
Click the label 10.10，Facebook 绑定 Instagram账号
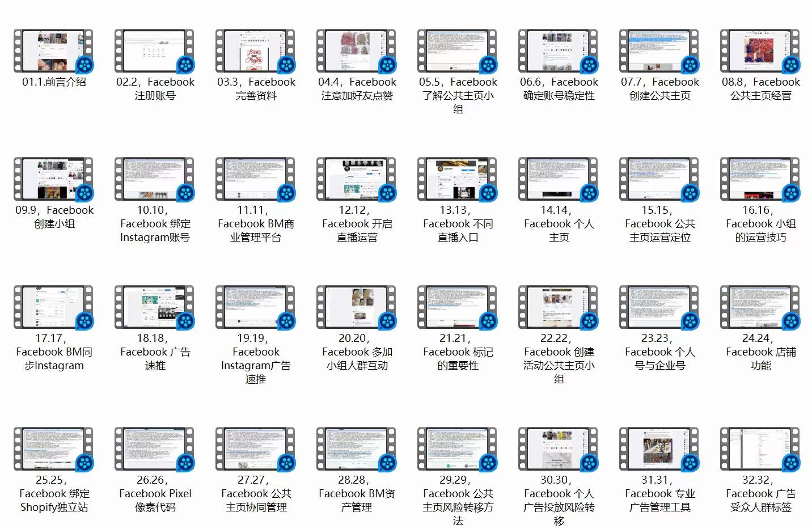tap(155, 224)
